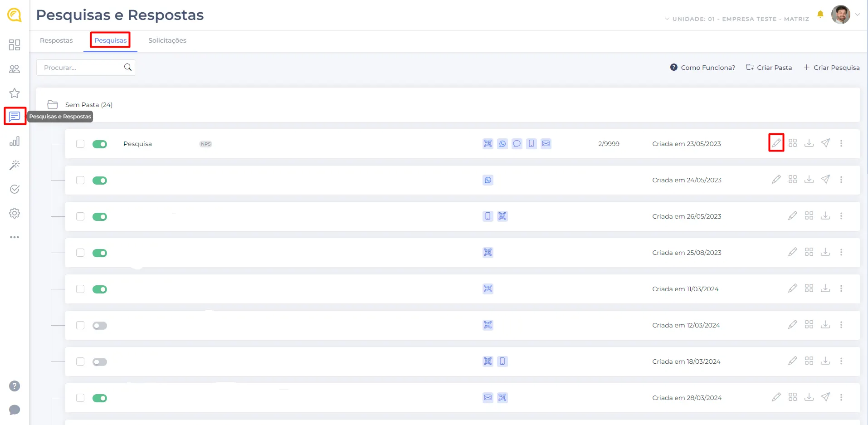Viewport: 868px width, 425px height.
Task: Enable the toggle for the 12/03/2024 survey
Action: [x=100, y=326]
